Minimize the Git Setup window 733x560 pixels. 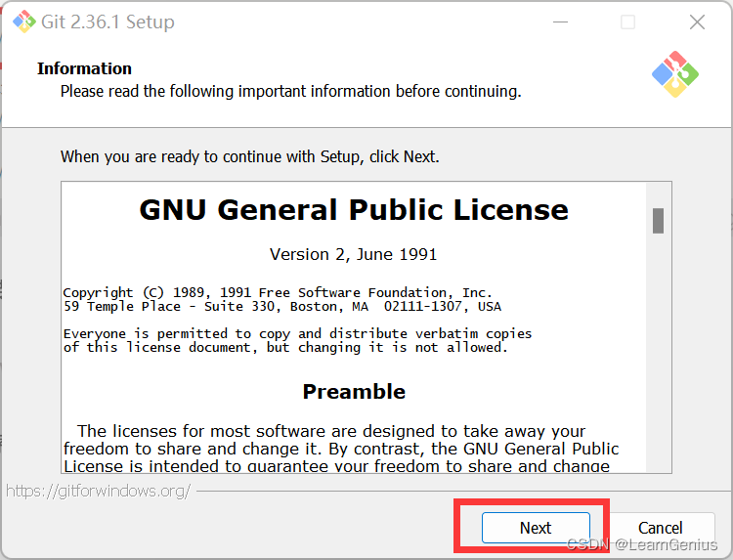coord(560,22)
